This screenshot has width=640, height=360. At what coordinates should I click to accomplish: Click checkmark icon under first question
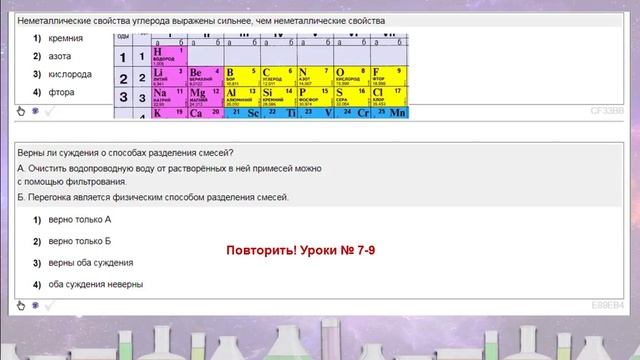(x=49, y=111)
